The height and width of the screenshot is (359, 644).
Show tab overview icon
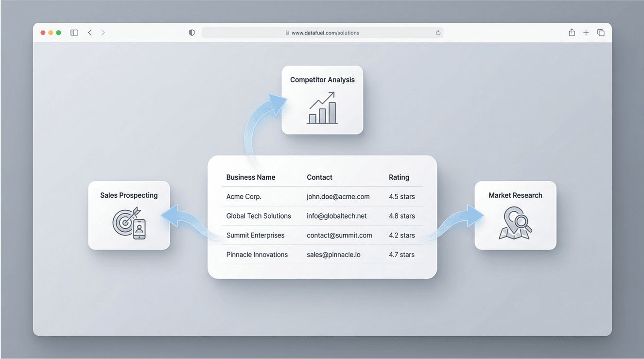tap(601, 33)
